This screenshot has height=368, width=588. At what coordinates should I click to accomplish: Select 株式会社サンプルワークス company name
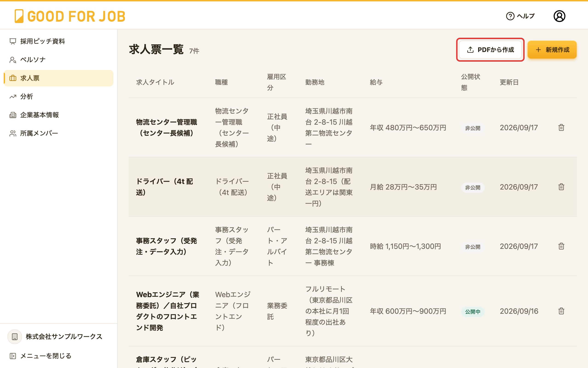[64, 336]
